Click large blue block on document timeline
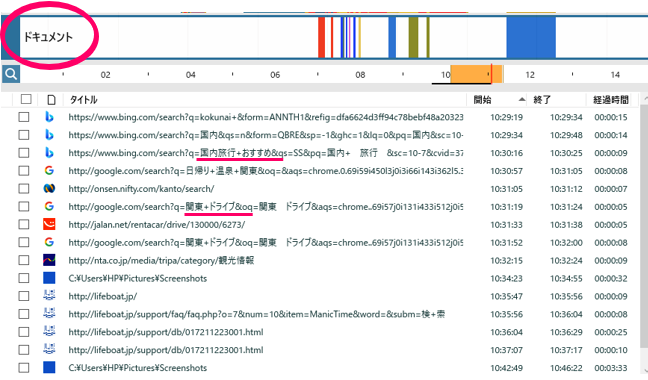Image resolution: width=648 pixels, height=380 pixels. point(531,37)
